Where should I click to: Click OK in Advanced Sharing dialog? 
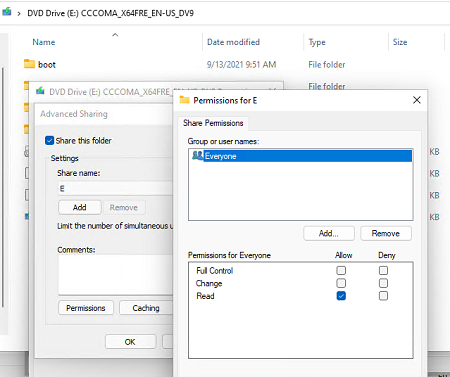[x=130, y=342]
